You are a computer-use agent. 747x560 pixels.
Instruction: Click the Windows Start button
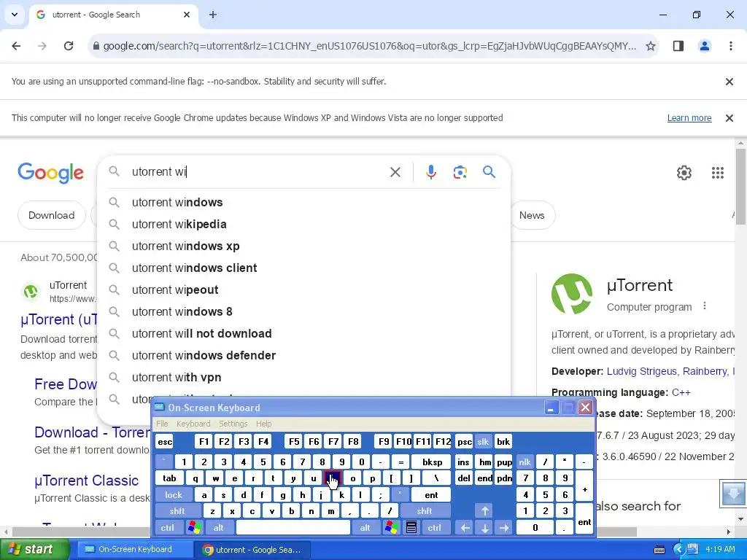[x=34, y=549]
